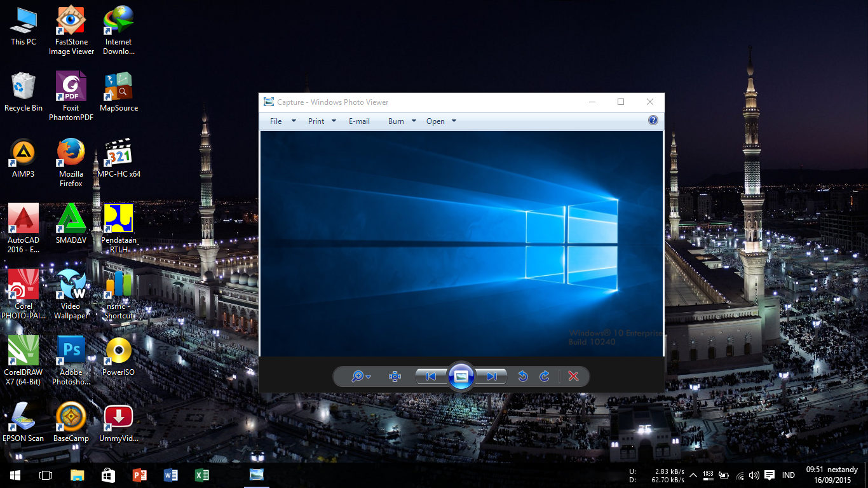This screenshot has width=868, height=488.
Task: Select the Adobe Photoshop shortcut
Action: click(71, 361)
